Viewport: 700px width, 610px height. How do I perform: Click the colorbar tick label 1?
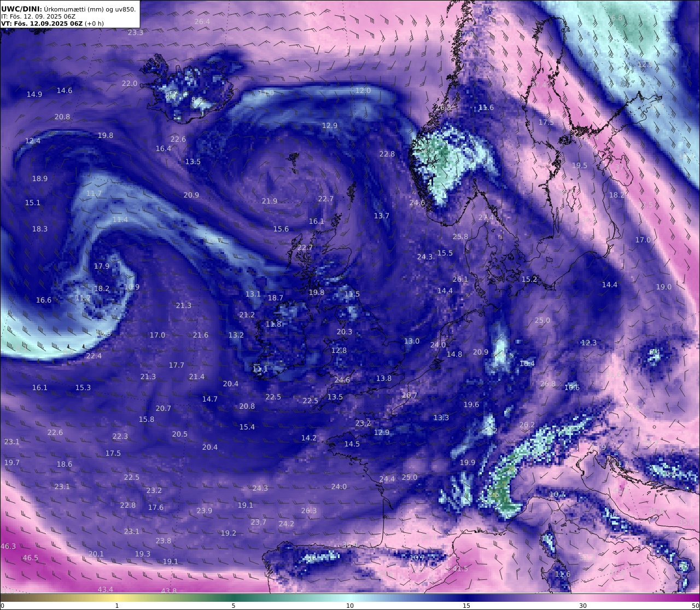[117, 606]
